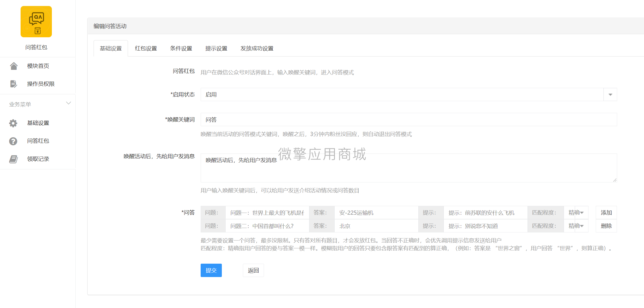The height and width of the screenshot is (308, 644).
Task: Edit the answer field 安-225运输机
Action: 376,213
